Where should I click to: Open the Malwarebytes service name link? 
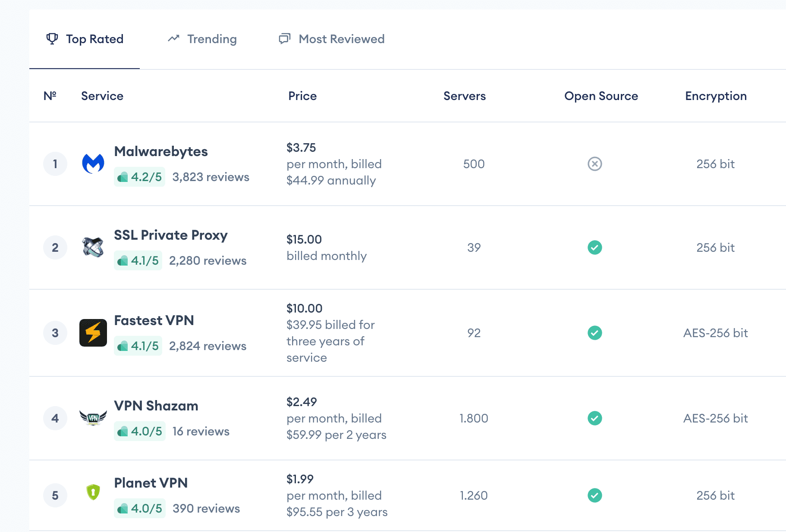click(x=161, y=151)
